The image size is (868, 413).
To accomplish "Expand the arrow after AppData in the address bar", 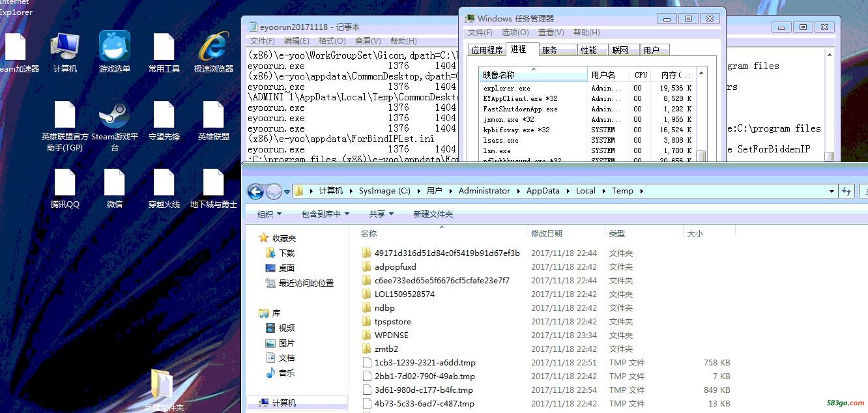I will (x=567, y=191).
